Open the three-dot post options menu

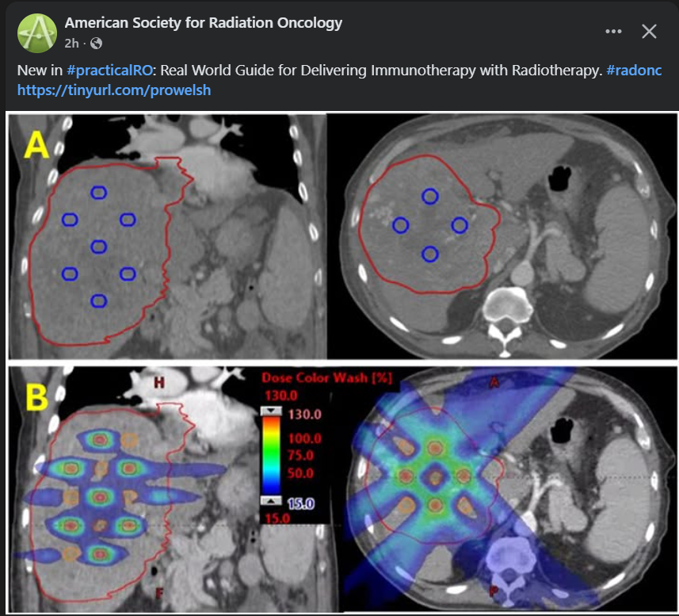613,32
